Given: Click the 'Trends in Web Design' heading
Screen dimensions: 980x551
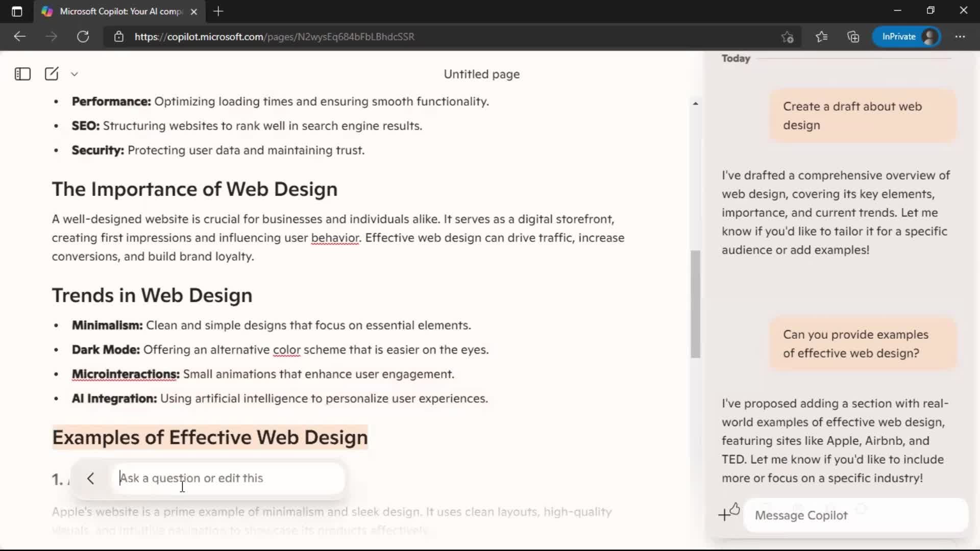Looking at the screenshot, I should point(152,295).
